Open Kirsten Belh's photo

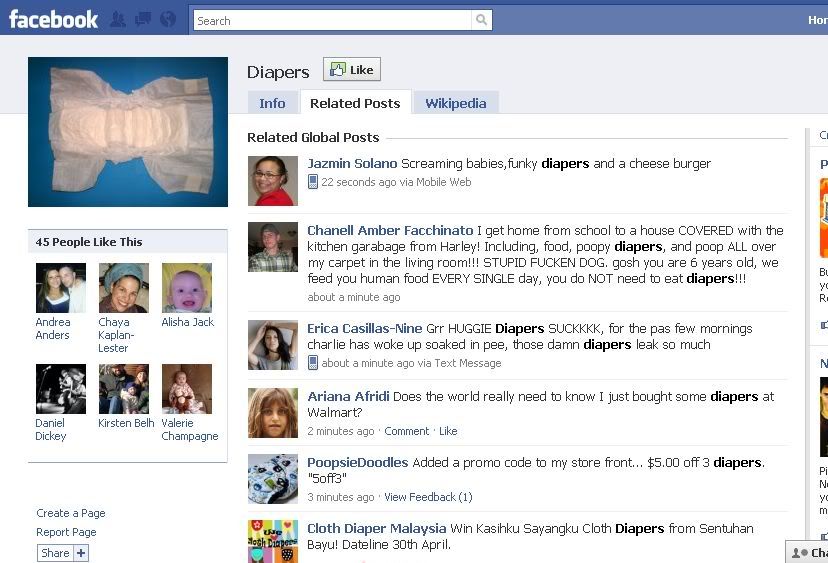click(124, 389)
